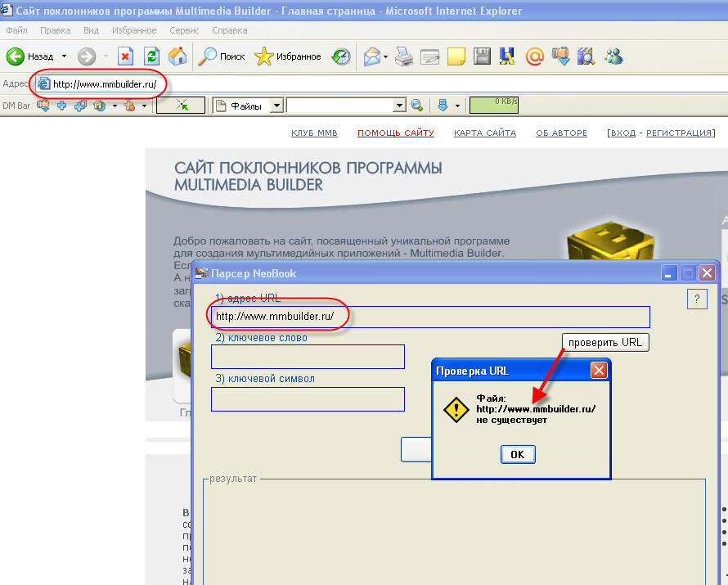
Task: Click the проверить URL button
Action: [605, 343]
